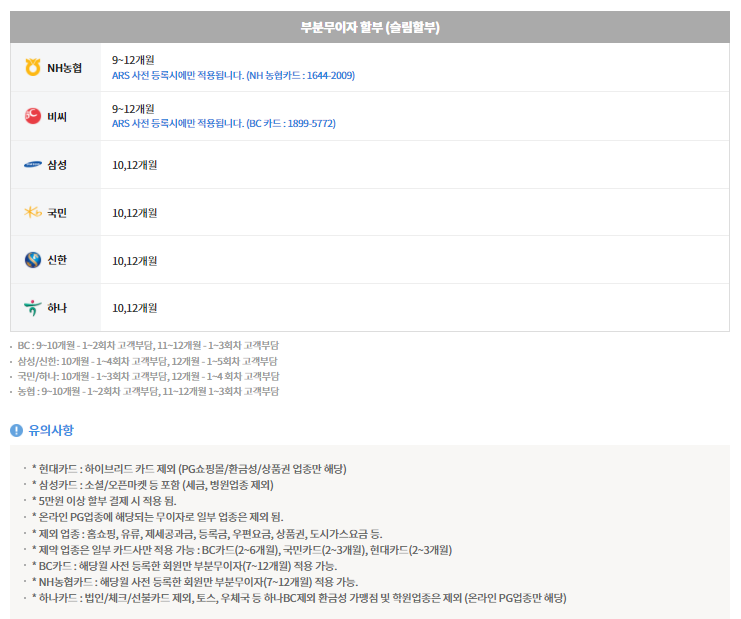Click 10,12개월 in the 신한 row
The height and width of the screenshot is (619, 741).
[135, 261]
